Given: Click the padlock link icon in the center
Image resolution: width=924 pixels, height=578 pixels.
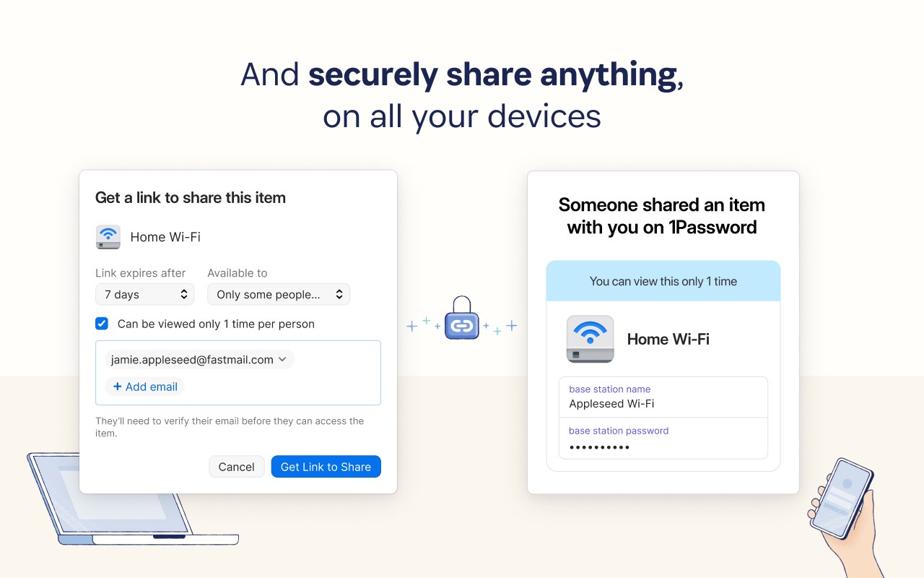Looking at the screenshot, I should pos(462,319).
